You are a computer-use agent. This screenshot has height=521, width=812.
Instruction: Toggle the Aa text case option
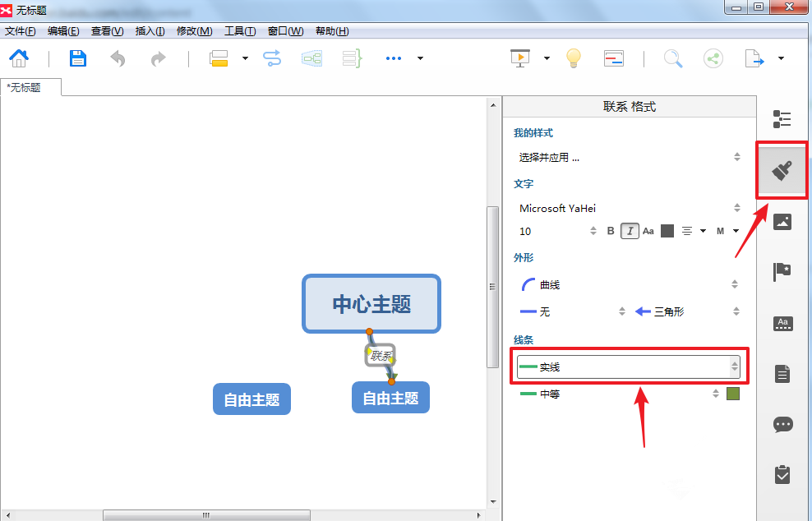648,231
